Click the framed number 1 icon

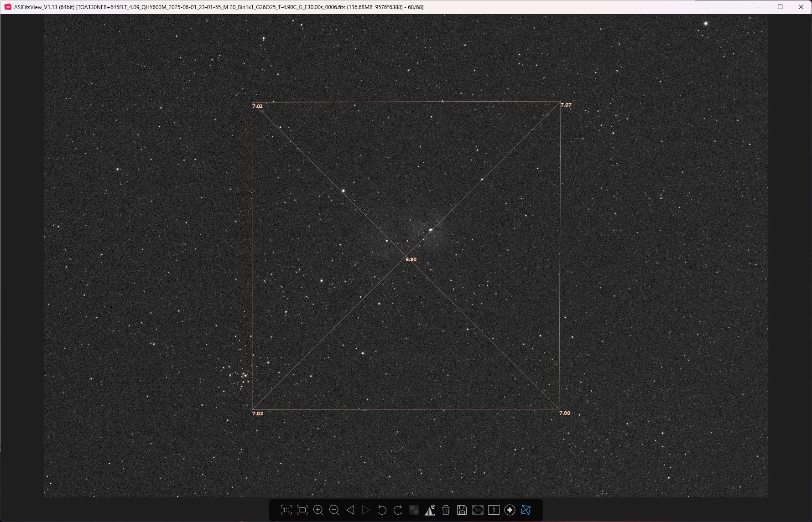coord(494,510)
